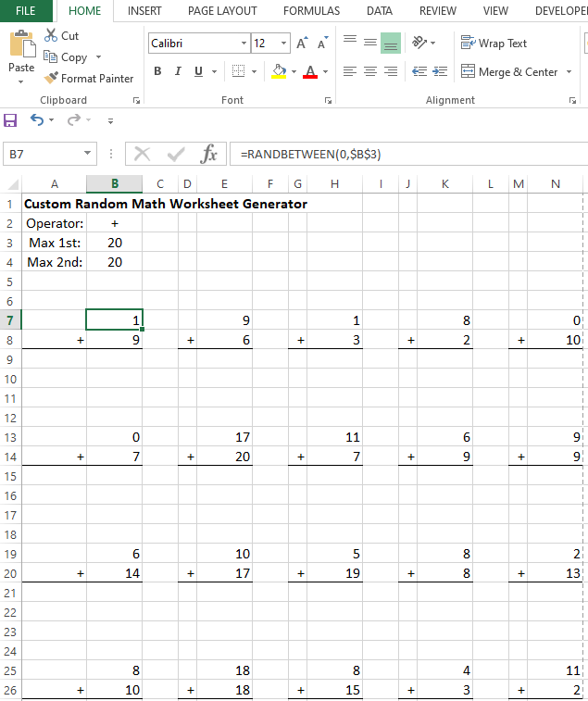The height and width of the screenshot is (701, 588).
Task: Click the Increase Indent icon
Action: click(439, 71)
